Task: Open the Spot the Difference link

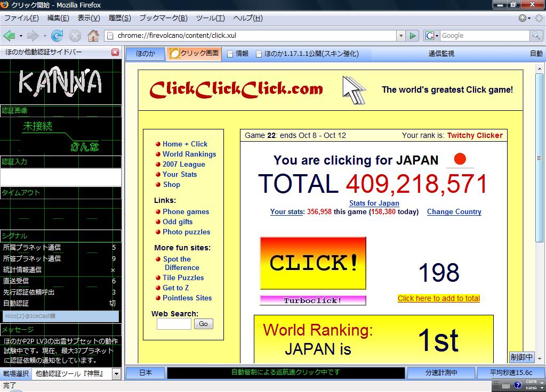Action: click(x=181, y=263)
